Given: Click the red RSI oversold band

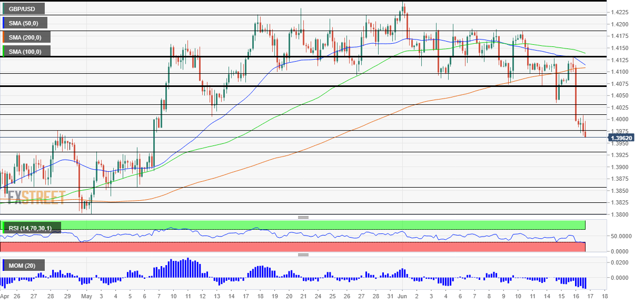Looking at the screenshot, I should 293,247.
